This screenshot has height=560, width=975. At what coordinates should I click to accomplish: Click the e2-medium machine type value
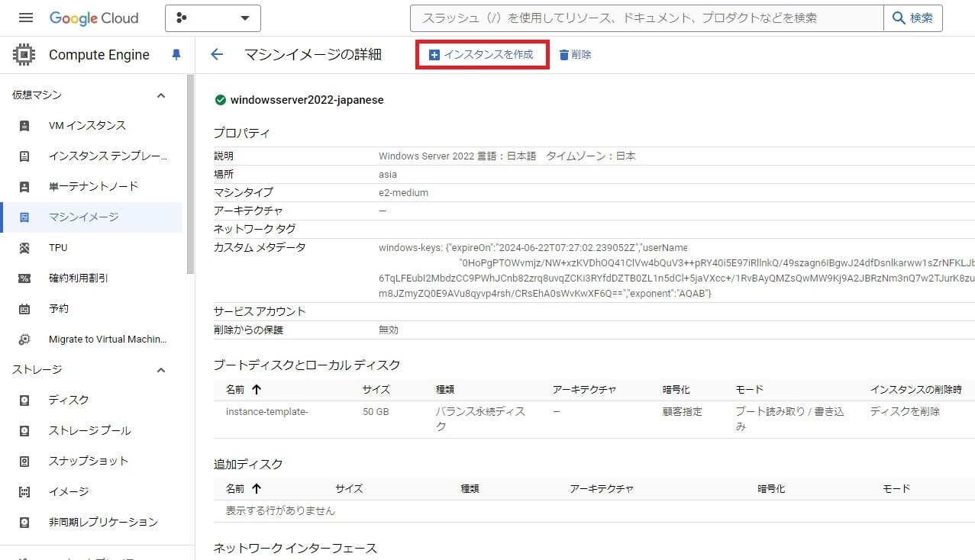(x=404, y=192)
